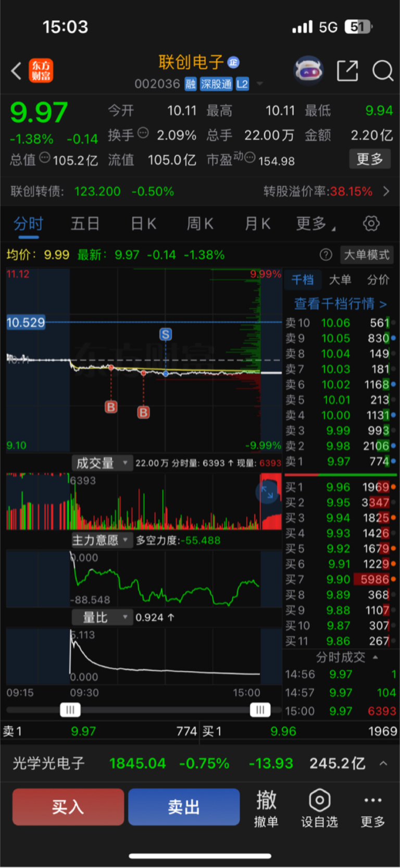Switch to 月K chart tab
This screenshot has width=400, height=868.
pos(257,224)
